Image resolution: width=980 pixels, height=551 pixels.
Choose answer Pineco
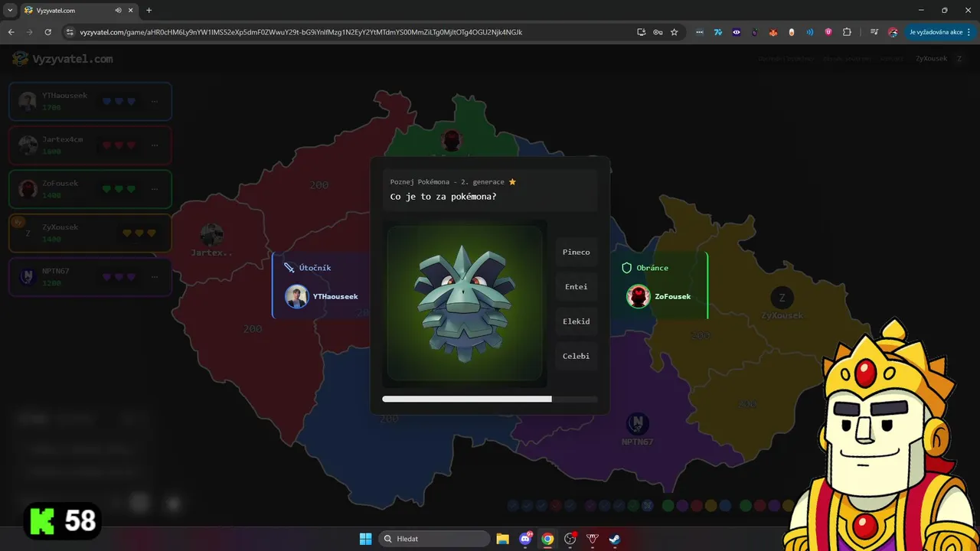pyautogui.click(x=577, y=252)
